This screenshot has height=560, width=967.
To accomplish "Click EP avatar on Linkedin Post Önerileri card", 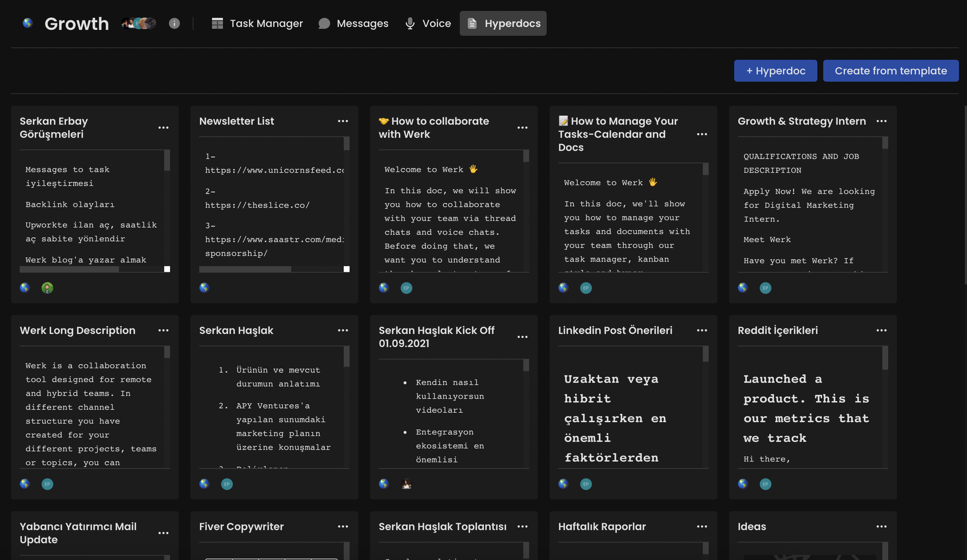I will click(586, 484).
